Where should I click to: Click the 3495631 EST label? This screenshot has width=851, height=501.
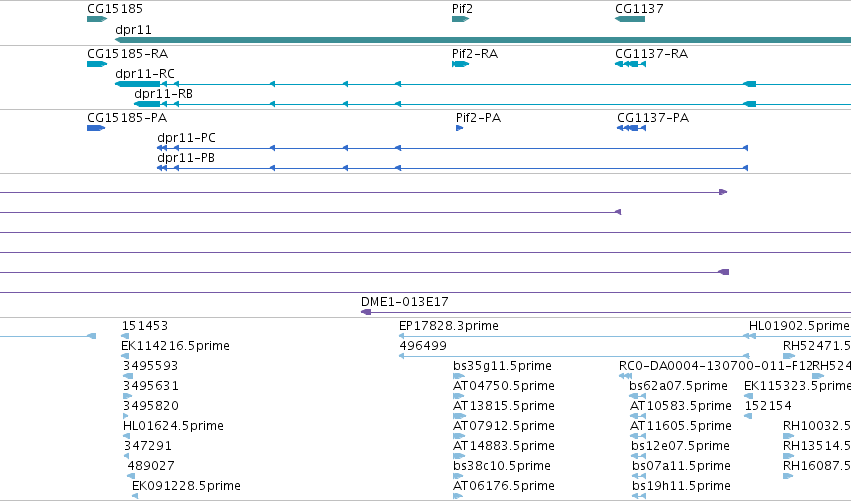click(150, 386)
